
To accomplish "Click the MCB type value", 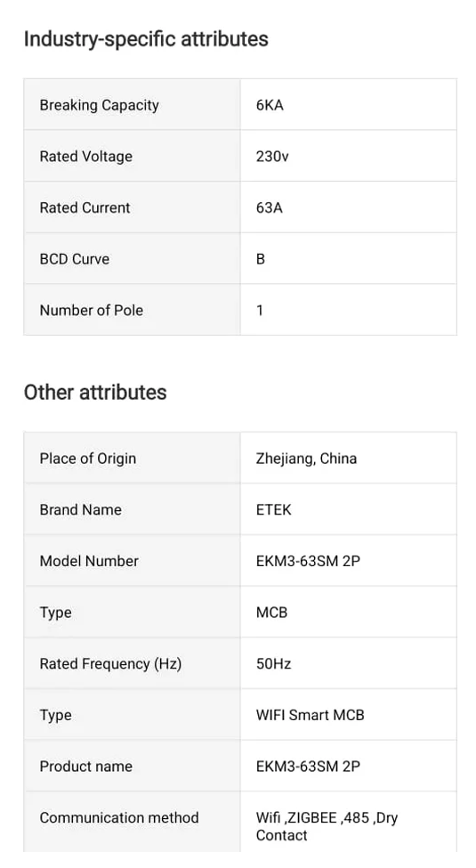I will pos(271,612).
